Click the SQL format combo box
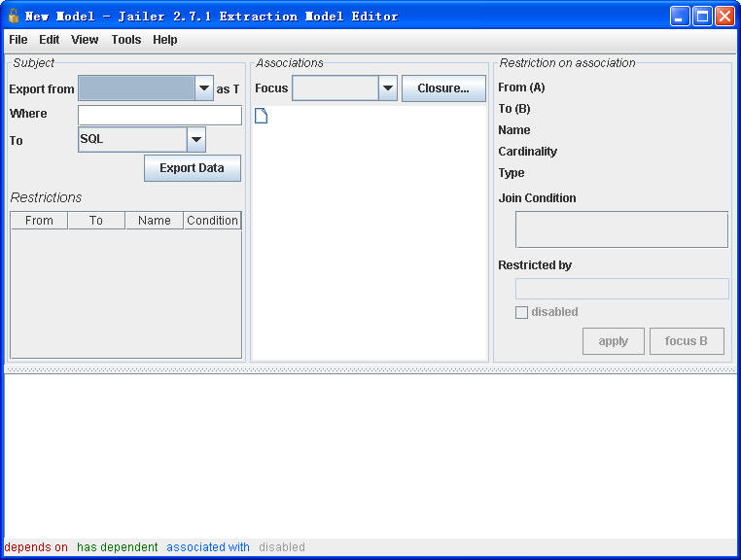 [x=132, y=139]
